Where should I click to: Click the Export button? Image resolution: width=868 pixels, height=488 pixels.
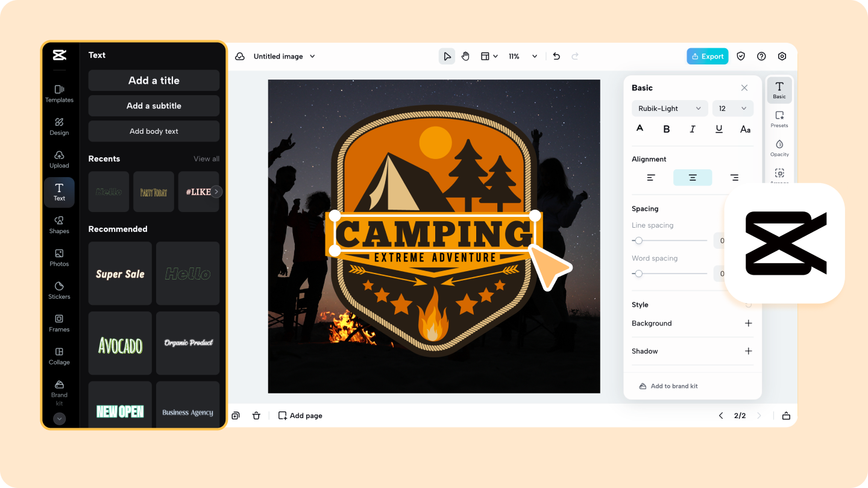[708, 56]
